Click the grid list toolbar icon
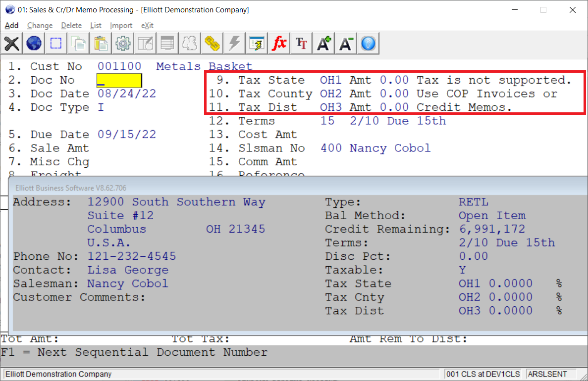The image size is (588, 381). coord(167,44)
